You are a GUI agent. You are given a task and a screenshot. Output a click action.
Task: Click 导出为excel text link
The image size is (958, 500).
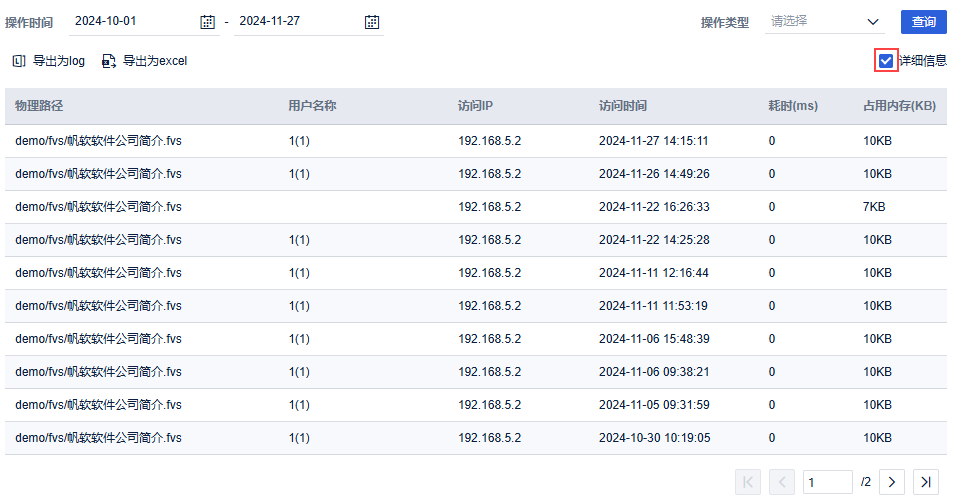(x=155, y=61)
